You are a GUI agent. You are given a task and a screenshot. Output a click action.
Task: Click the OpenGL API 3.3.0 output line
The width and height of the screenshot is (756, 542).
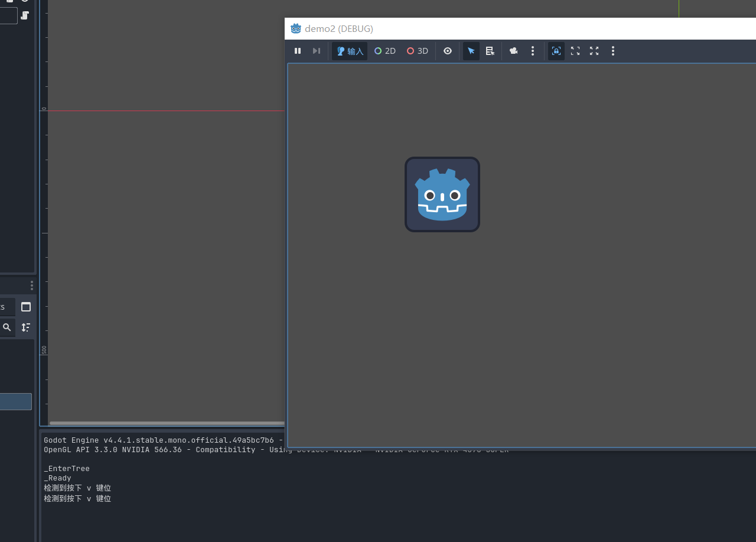(x=164, y=450)
